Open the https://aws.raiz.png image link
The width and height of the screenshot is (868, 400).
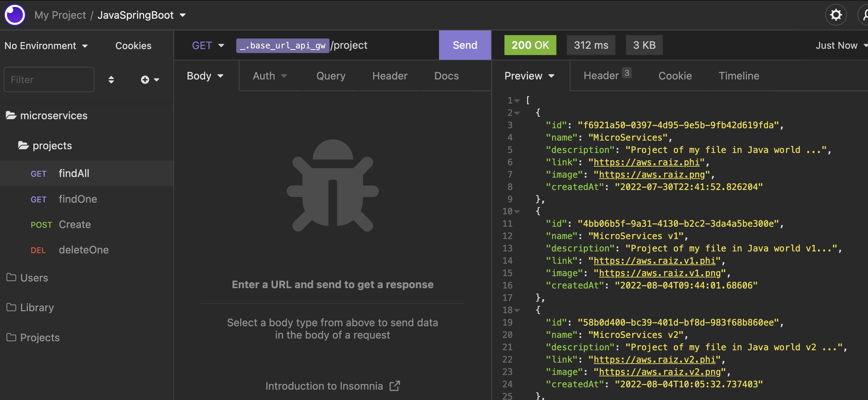(x=652, y=175)
